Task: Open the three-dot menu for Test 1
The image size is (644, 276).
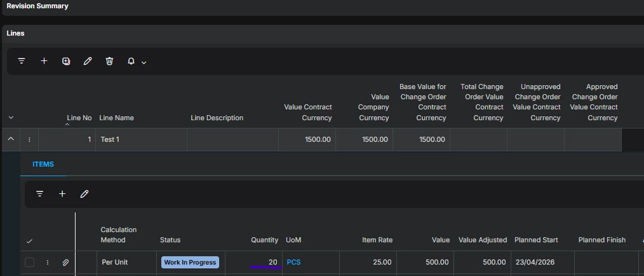Action: pos(29,139)
